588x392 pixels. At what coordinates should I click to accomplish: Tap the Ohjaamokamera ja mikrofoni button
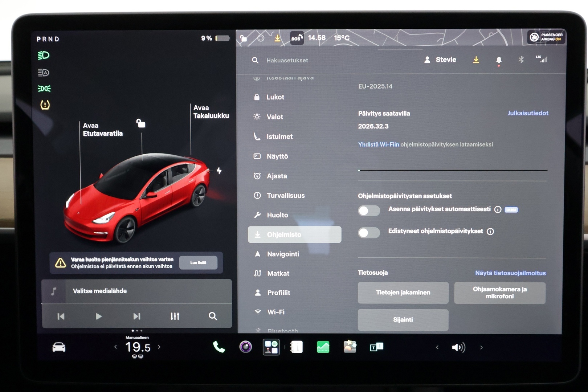499,293
